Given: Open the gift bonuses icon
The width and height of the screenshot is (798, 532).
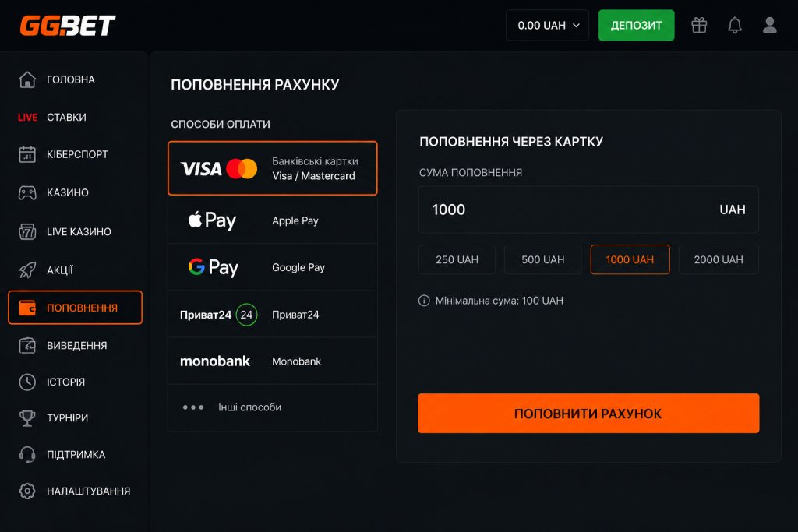Looking at the screenshot, I should (x=699, y=25).
